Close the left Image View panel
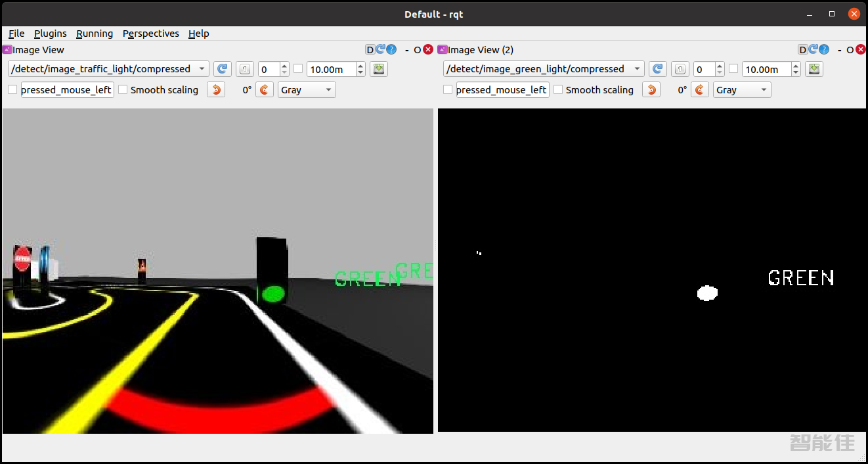Viewport: 868px width, 464px height. pos(428,49)
